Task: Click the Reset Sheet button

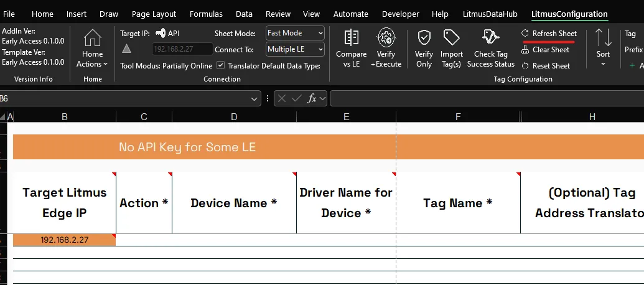Action: 546,66
